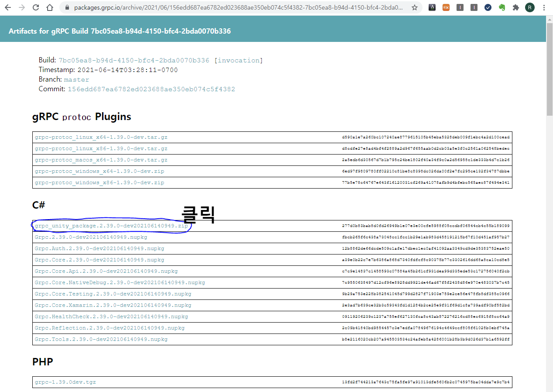Download Grpc.Core.2.39.0-dev202106140949.nupkg
The height and width of the screenshot is (392, 553).
(100, 260)
